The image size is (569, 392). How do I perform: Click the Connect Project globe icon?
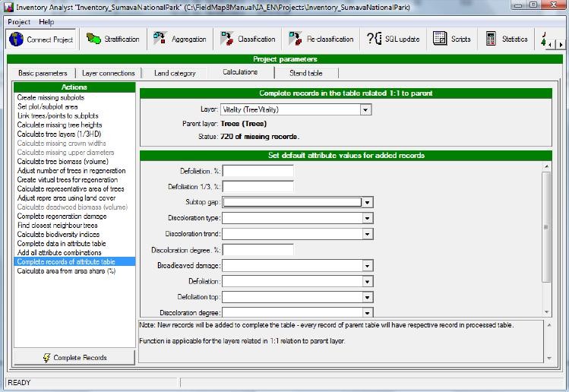[x=16, y=40]
